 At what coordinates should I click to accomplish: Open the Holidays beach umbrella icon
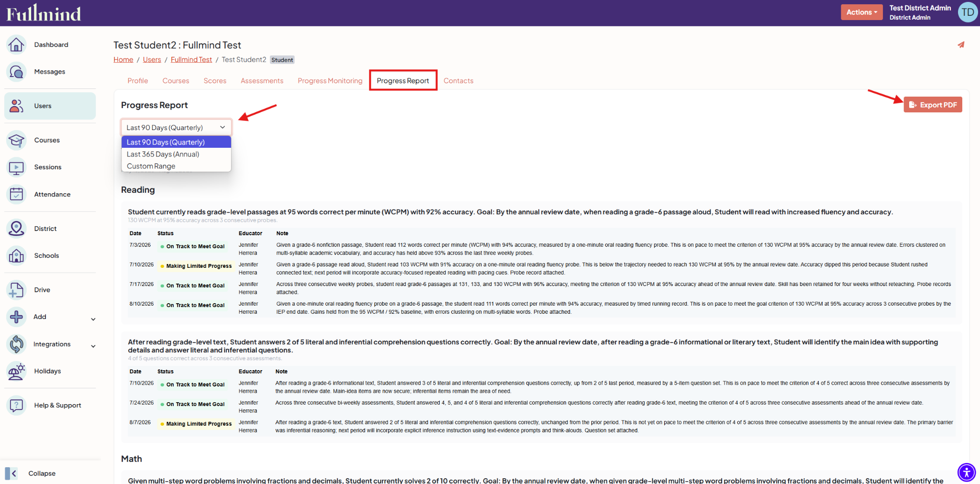point(16,371)
